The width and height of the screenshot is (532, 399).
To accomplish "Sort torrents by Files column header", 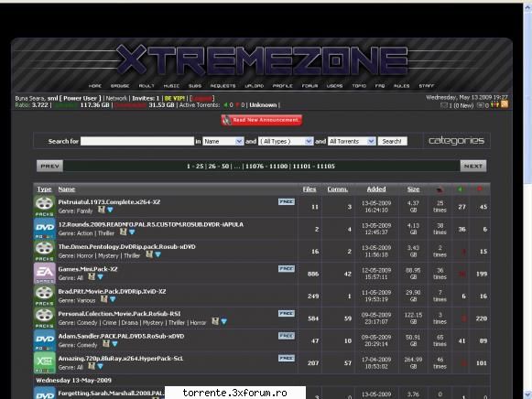I will [x=309, y=189].
